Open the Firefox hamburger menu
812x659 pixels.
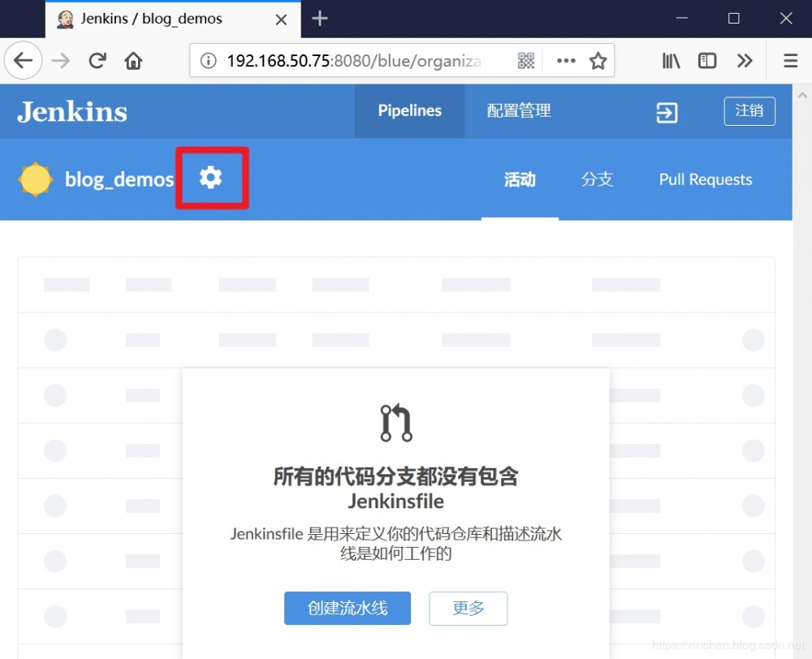(788, 60)
